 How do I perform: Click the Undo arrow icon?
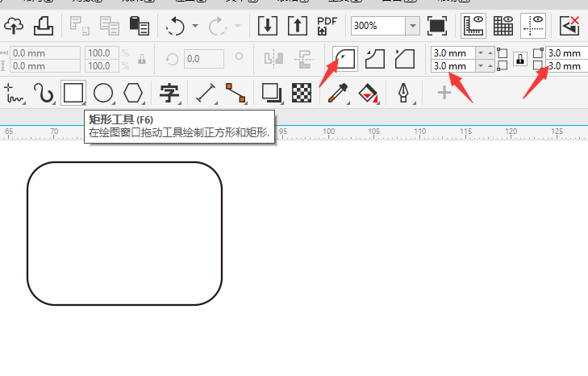[x=175, y=26]
